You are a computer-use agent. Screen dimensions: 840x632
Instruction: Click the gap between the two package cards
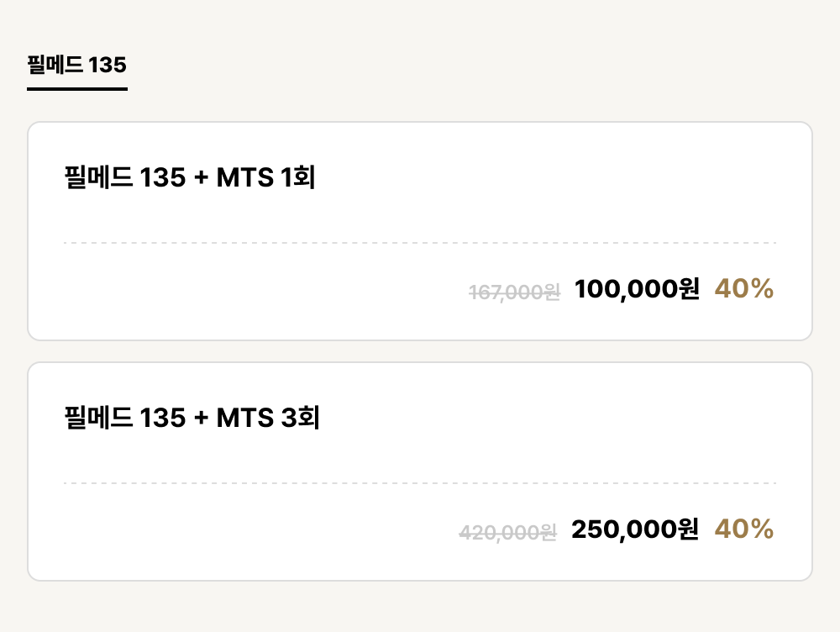420,351
